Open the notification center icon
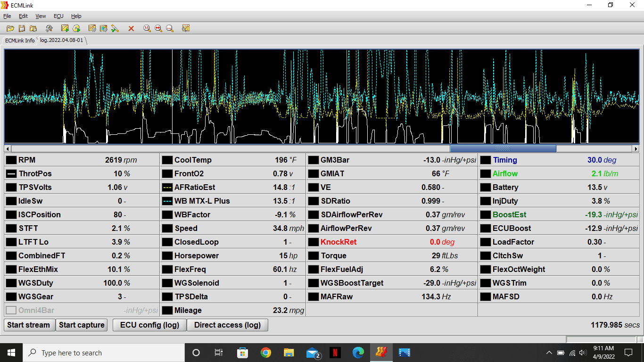This screenshot has height=362, width=644. (x=628, y=353)
